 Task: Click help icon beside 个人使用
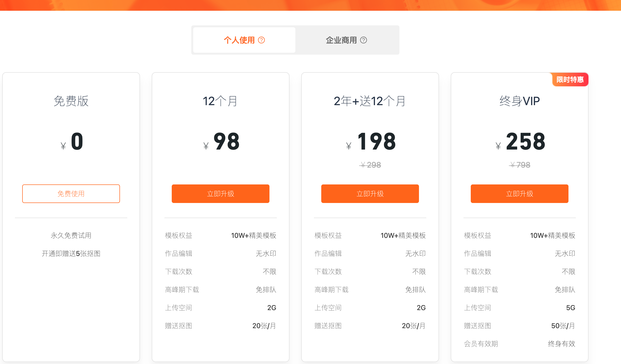point(261,40)
